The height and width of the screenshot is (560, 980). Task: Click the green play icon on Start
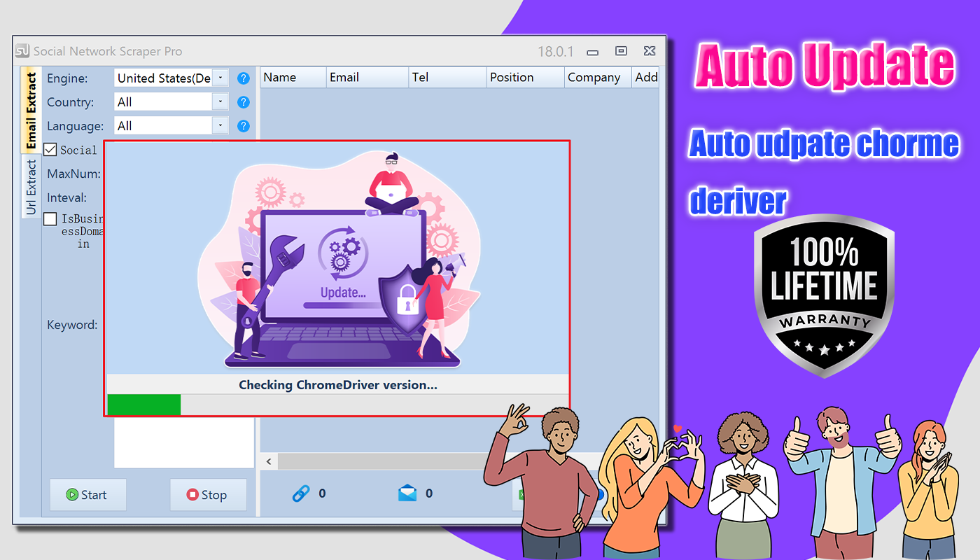point(71,495)
